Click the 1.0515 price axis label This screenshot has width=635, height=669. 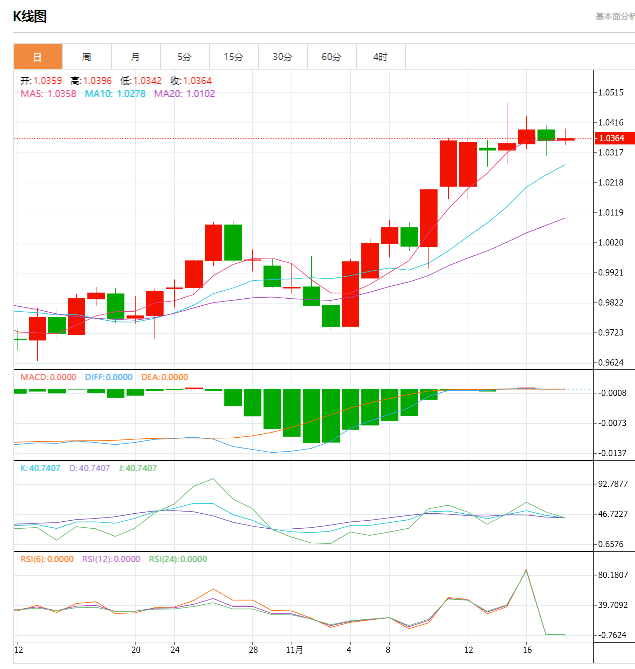coord(611,93)
